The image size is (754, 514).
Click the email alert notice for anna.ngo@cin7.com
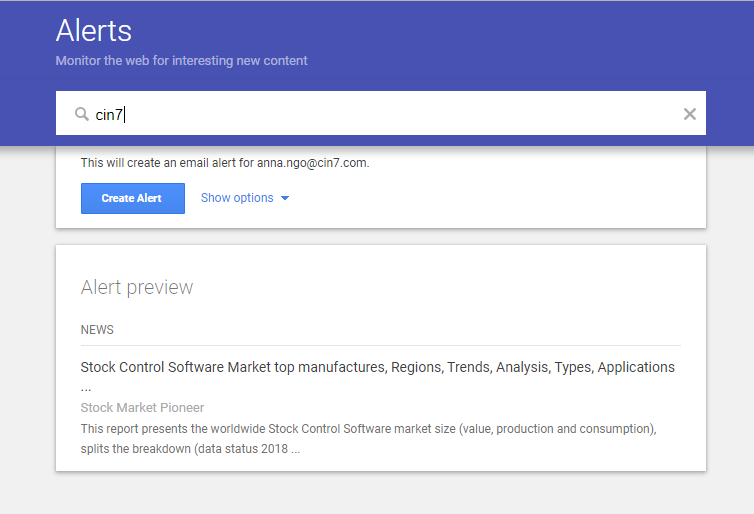(x=225, y=163)
